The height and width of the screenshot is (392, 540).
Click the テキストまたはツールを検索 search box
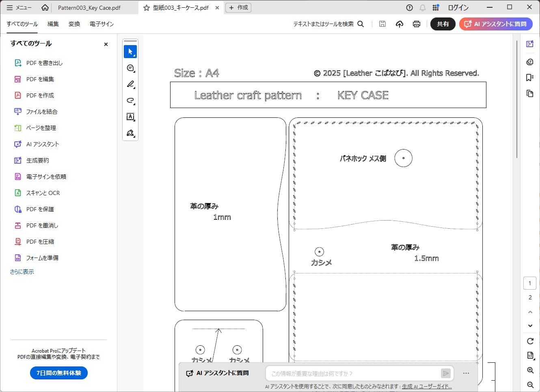328,24
